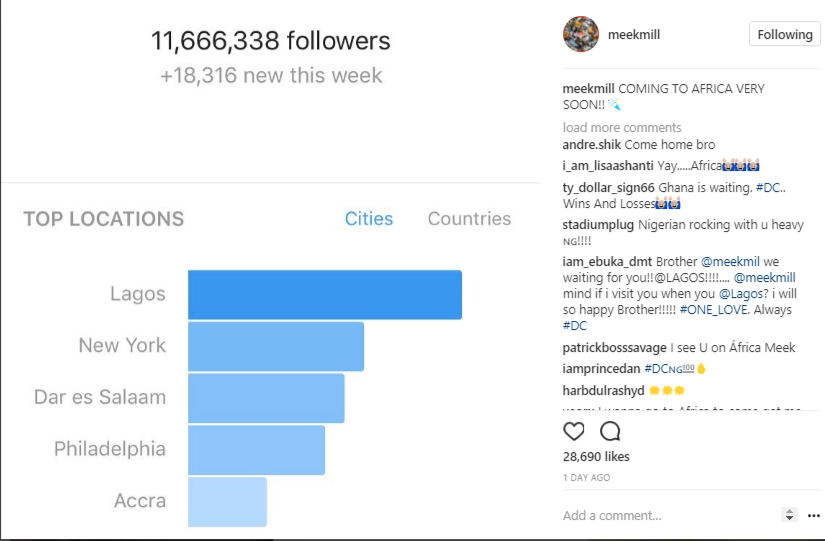Expand load more comments

pos(622,127)
